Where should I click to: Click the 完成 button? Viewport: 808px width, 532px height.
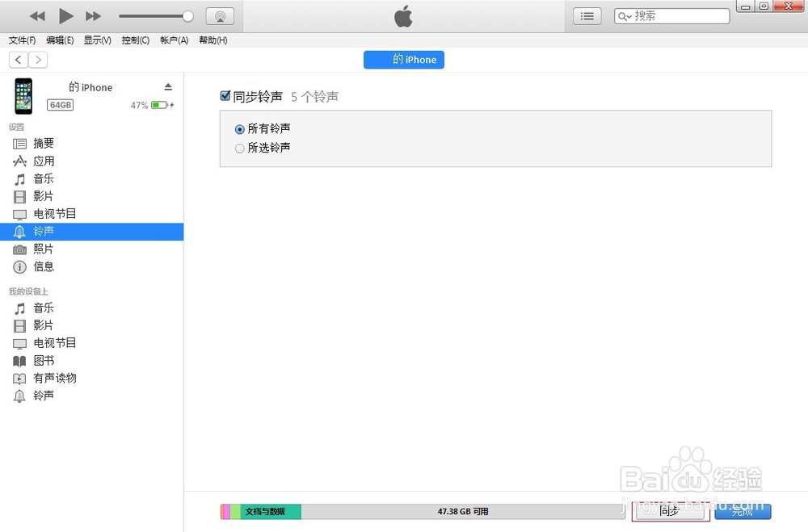coord(742,511)
